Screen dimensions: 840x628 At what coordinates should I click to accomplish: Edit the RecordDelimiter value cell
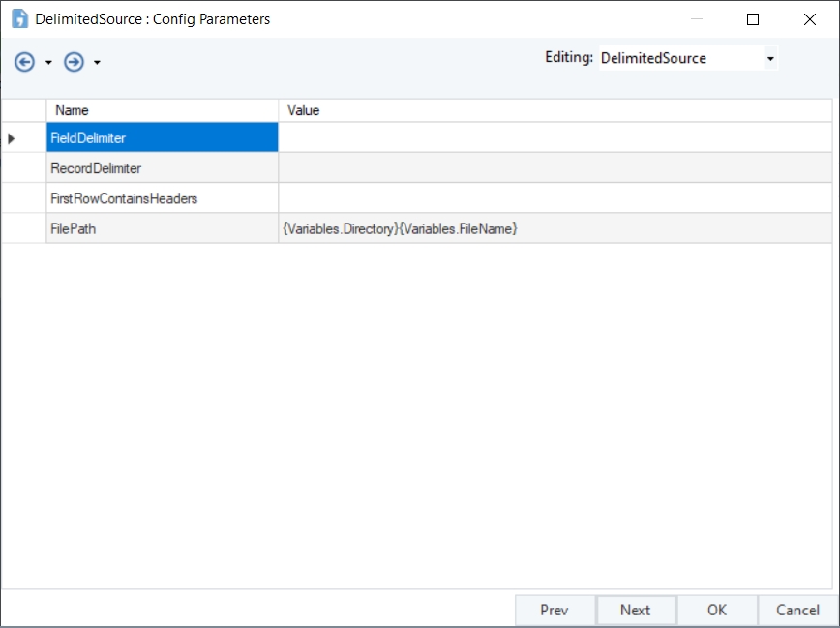point(554,168)
